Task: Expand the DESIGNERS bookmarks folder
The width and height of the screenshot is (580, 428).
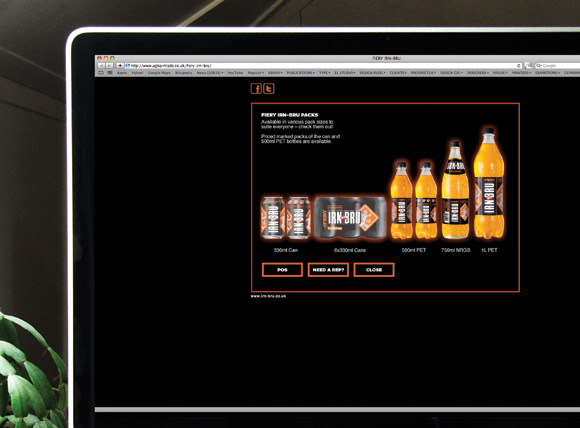Action: pyautogui.click(x=478, y=73)
